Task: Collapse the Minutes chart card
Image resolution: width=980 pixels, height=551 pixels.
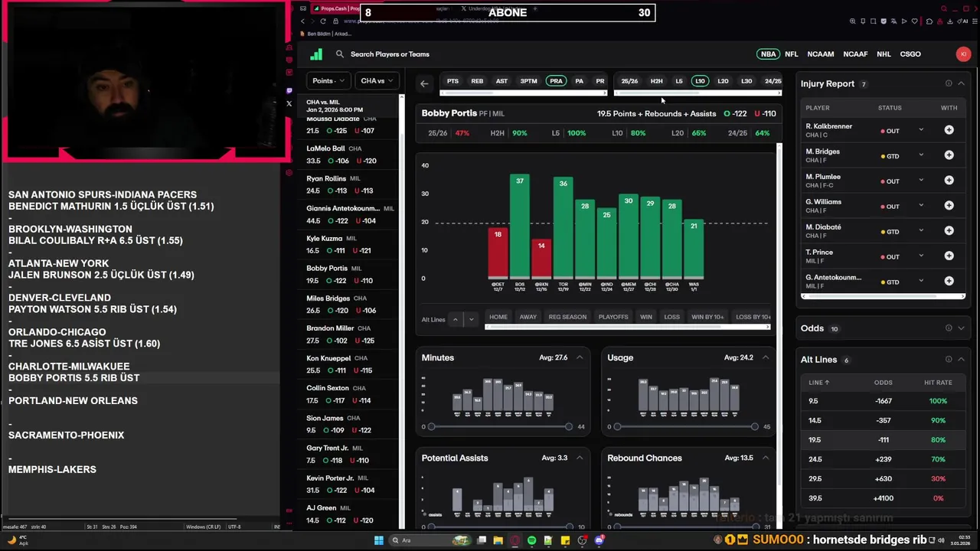Action: [580, 357]
